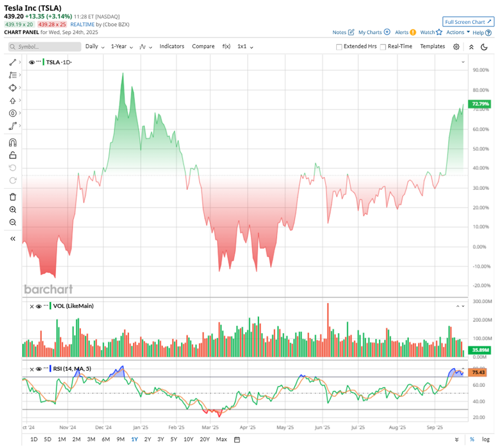Switch to the 5D range tab

[x=48, y=439]
